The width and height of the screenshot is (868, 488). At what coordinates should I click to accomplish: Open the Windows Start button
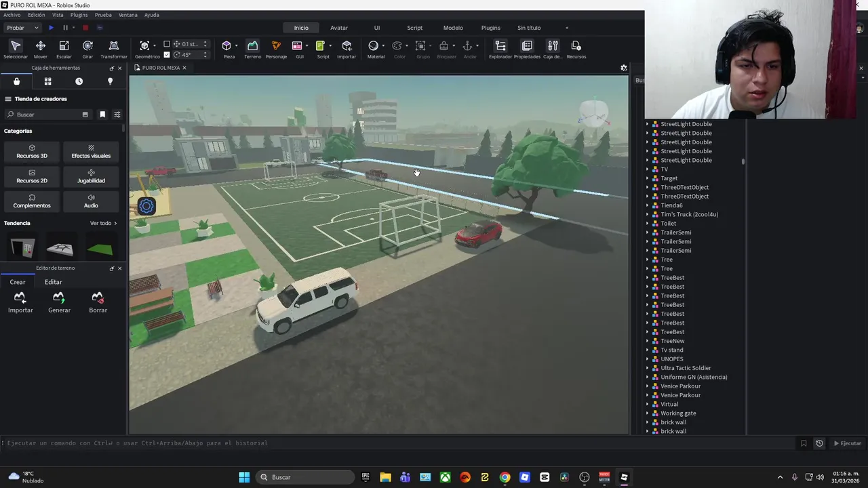(244, 477)
